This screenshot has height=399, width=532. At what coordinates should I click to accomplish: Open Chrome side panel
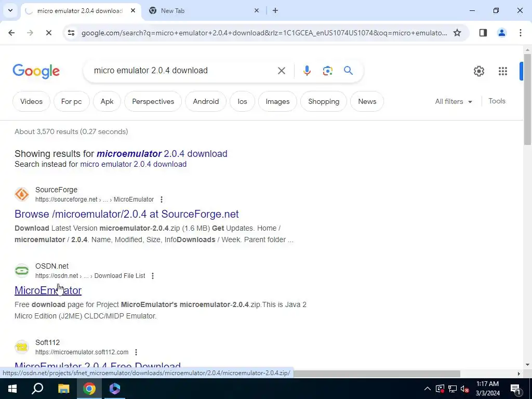483,33
